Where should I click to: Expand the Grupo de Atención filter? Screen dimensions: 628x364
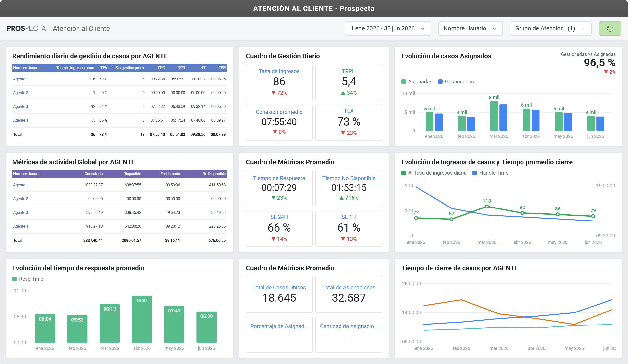[550, 28]
